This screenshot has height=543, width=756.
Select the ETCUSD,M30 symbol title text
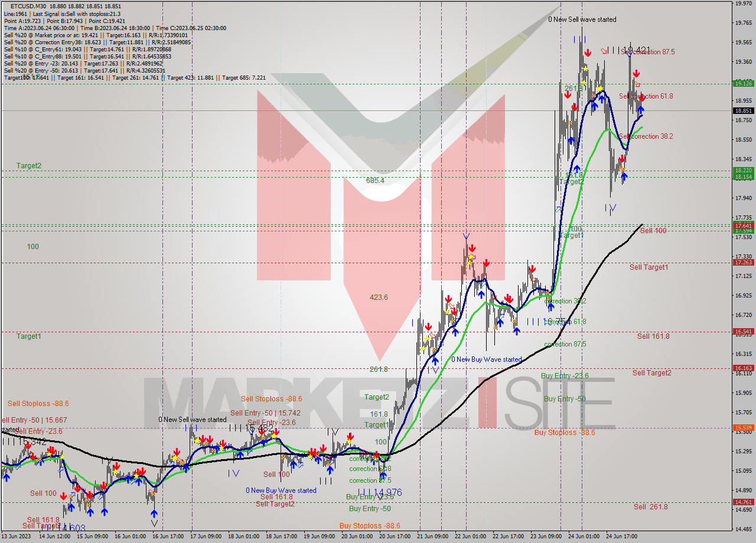[x=28, y=6]
